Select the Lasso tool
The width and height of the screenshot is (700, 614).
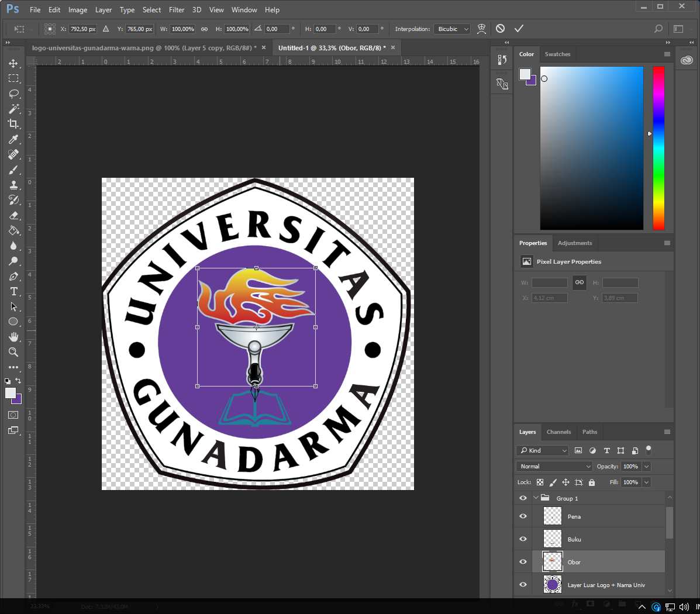point(13,94)
